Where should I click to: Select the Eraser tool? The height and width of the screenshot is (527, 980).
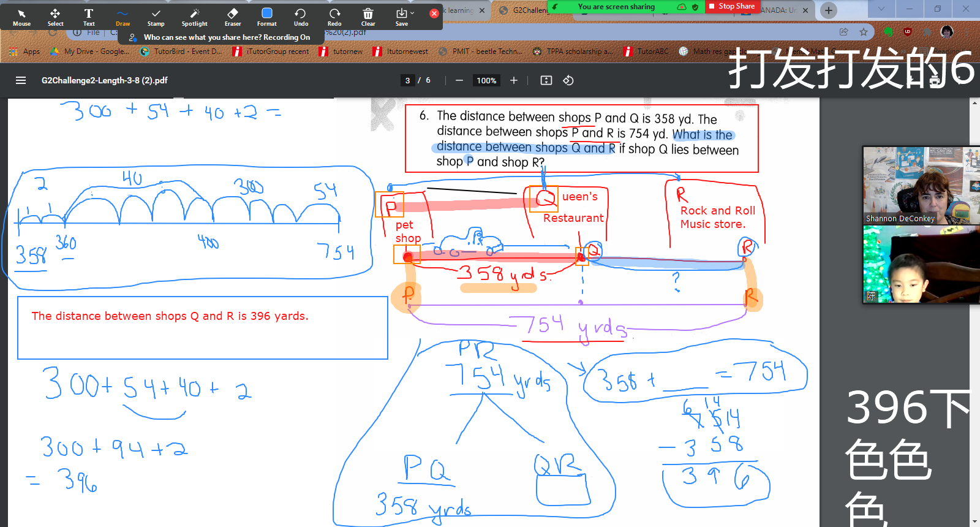click(x=233, y=17)
